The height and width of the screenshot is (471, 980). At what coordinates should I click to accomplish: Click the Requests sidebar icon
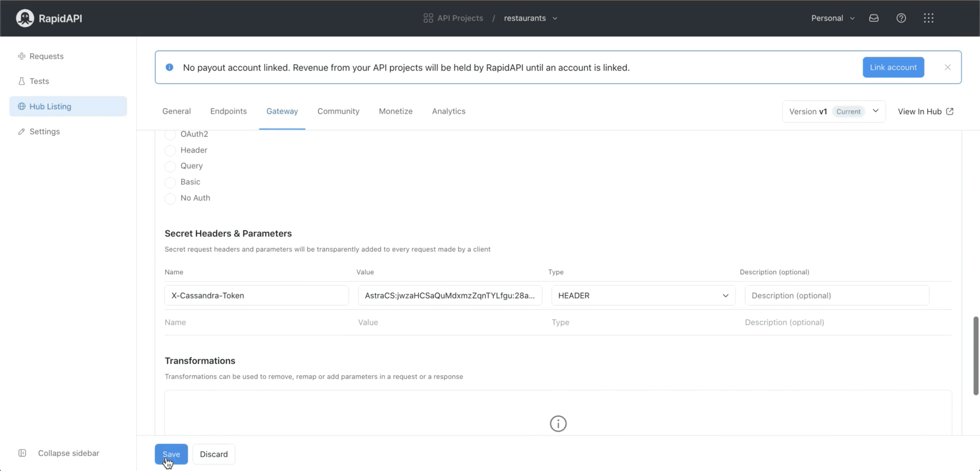(22, 56)
